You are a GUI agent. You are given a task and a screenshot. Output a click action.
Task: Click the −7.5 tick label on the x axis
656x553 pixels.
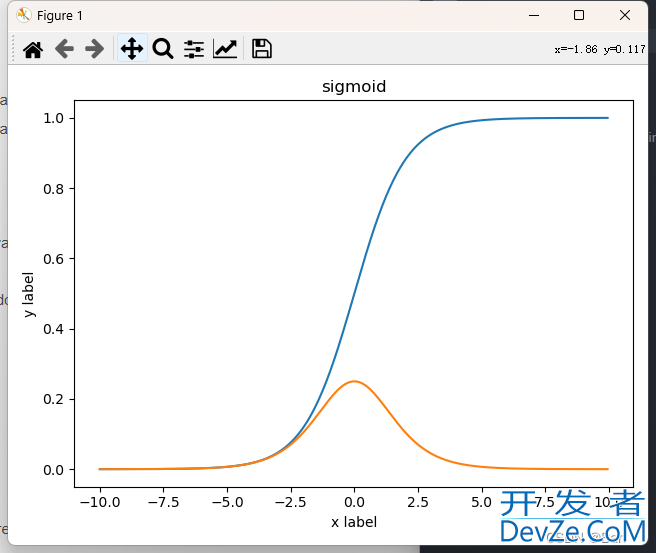(164, 502)
